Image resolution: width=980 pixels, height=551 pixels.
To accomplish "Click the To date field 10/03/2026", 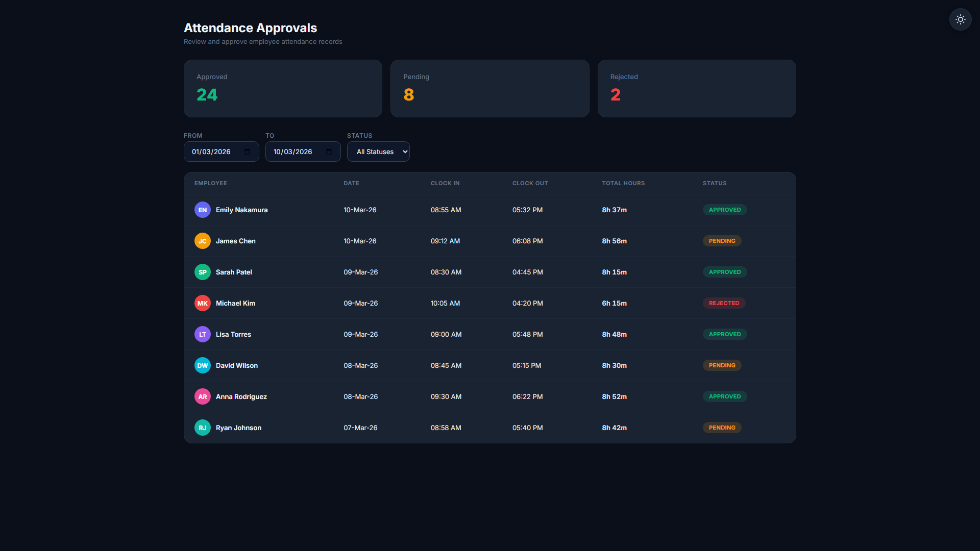I will pos(303,152).
